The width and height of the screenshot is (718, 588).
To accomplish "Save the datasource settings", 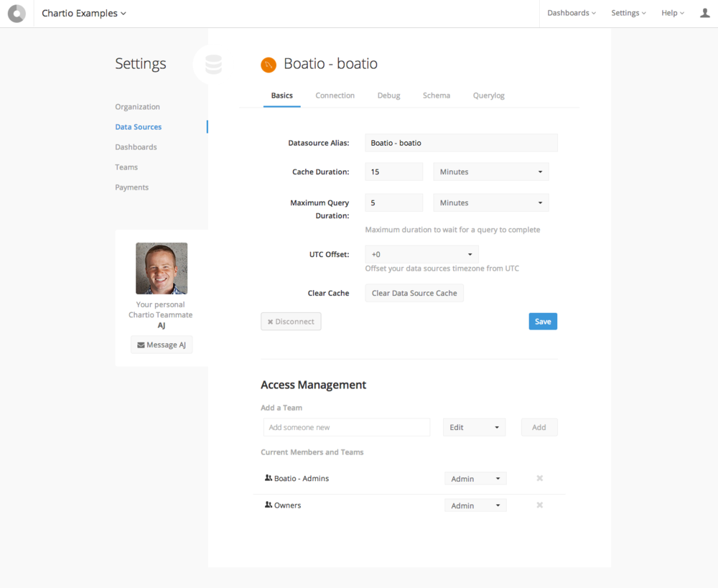I will tap(543, 322).
